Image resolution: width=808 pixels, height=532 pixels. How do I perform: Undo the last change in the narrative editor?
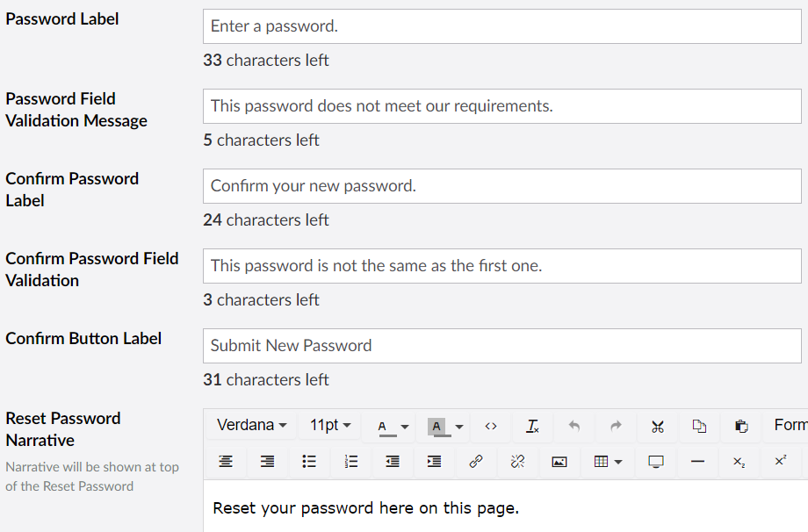[x=573, y=425]
